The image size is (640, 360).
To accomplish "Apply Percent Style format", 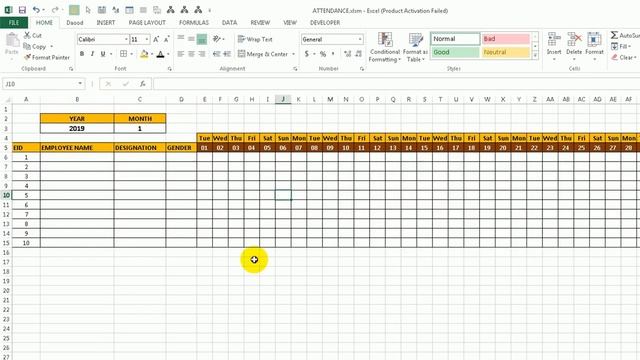I will pyautogui.click(x=323, y=54).
